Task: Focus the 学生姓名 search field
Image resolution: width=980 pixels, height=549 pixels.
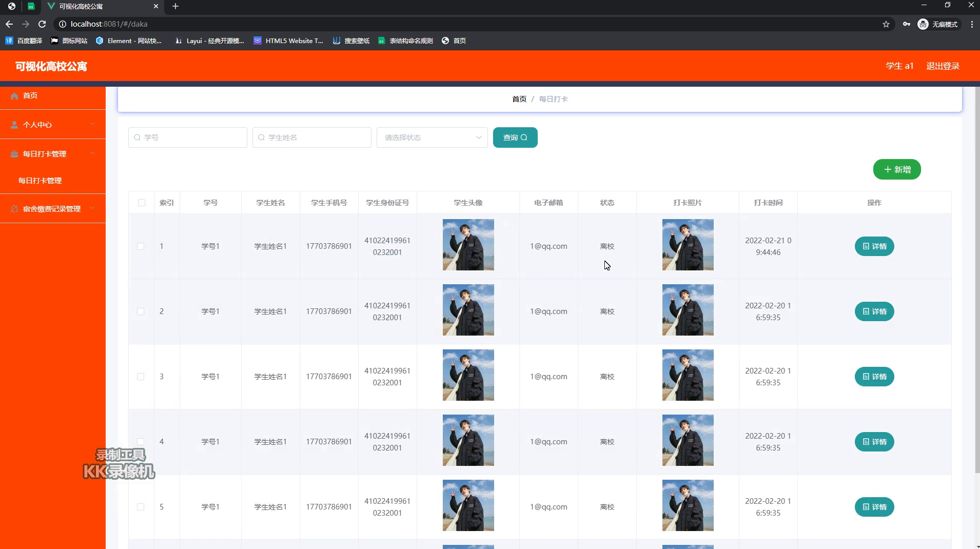Action: 312,138
